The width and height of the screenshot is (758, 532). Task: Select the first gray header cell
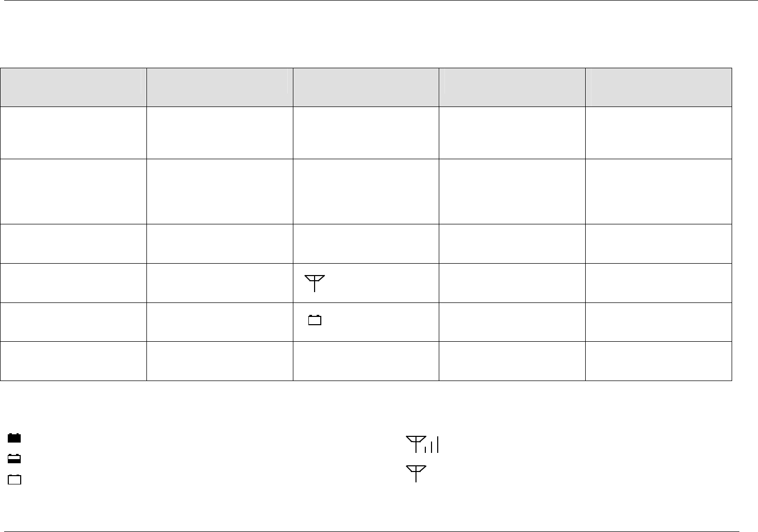click(73, 87)
